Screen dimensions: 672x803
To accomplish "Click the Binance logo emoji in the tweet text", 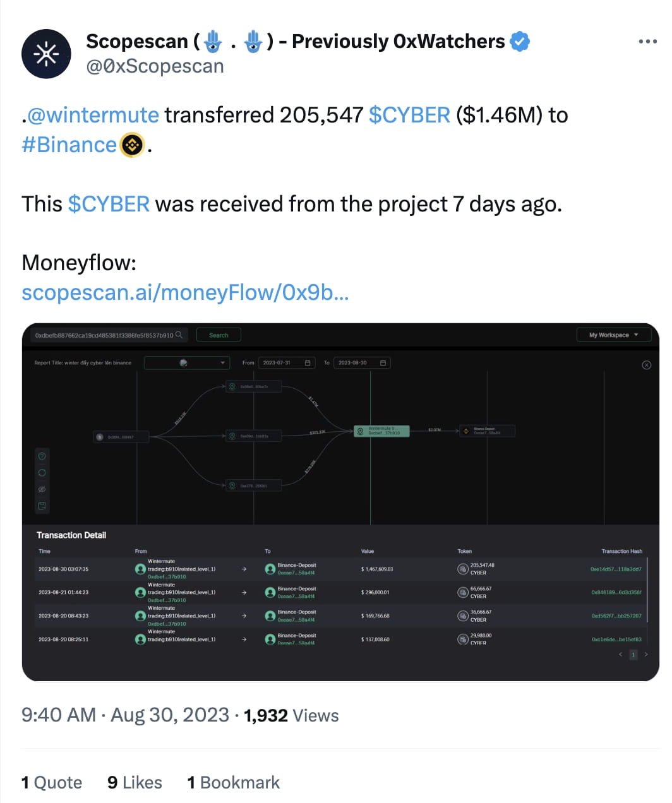I will 131,146.
